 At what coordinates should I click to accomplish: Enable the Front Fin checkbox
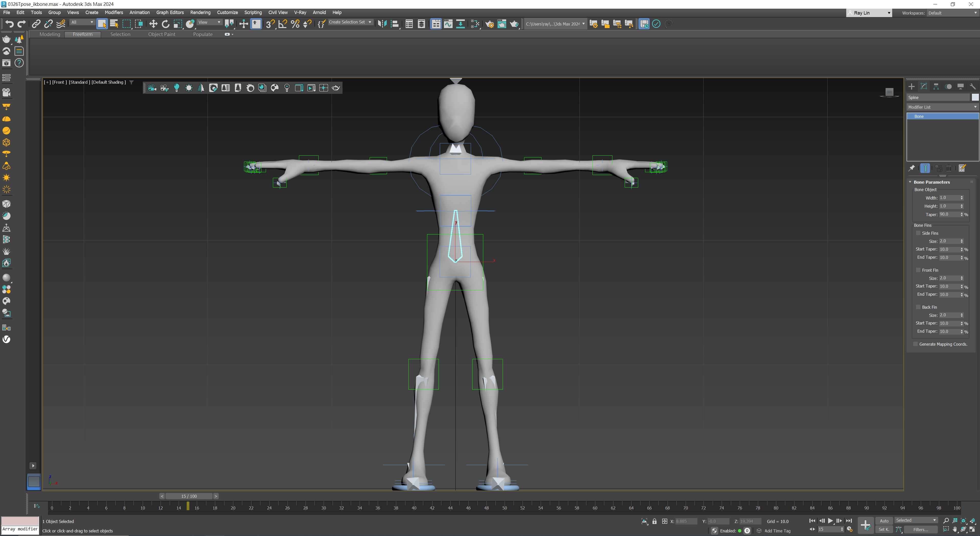click(918, 270)
